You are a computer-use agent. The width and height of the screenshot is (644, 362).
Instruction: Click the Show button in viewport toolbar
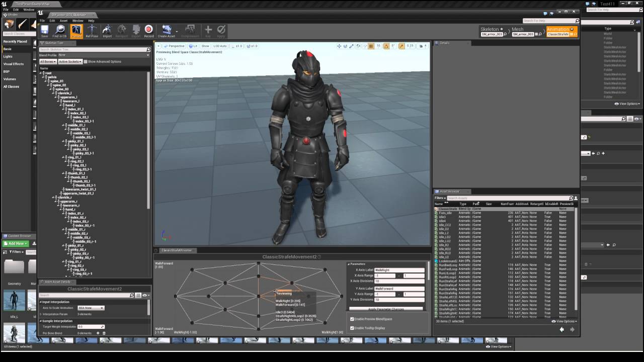coord(205,46)
